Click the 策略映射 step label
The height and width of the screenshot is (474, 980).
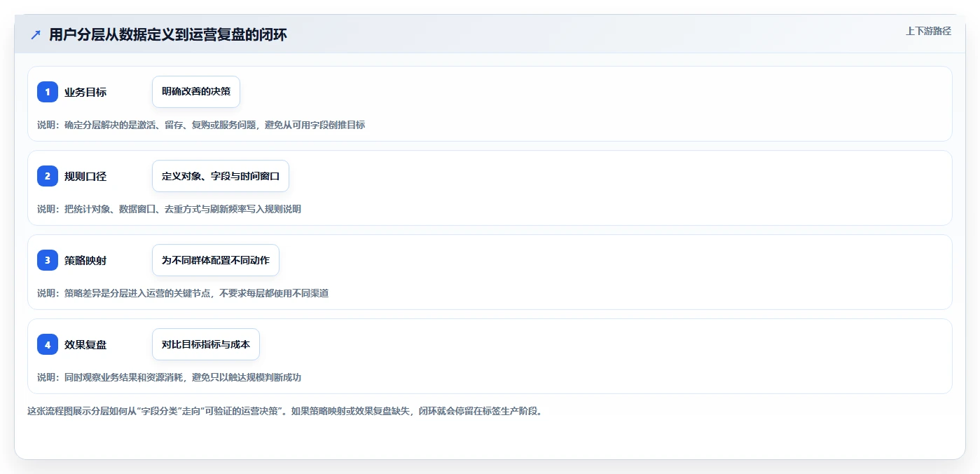(85, 260)
